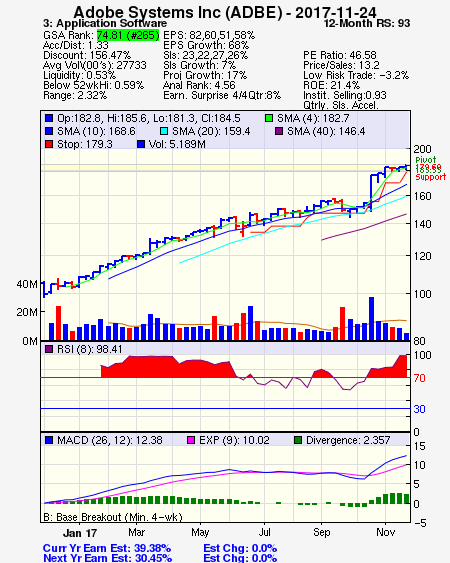
Task: Click the blue Vol legend swatch
Action: click(141, 144)
